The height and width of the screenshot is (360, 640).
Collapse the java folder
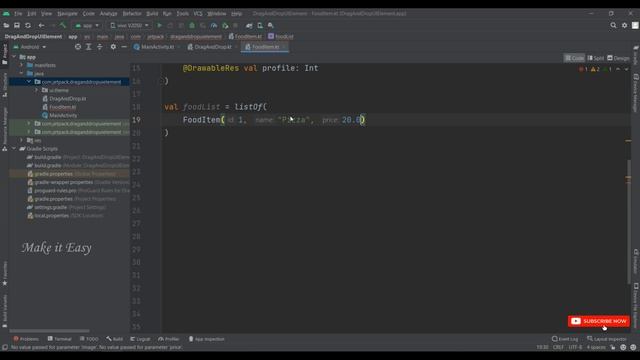click(x=21, y=73)
